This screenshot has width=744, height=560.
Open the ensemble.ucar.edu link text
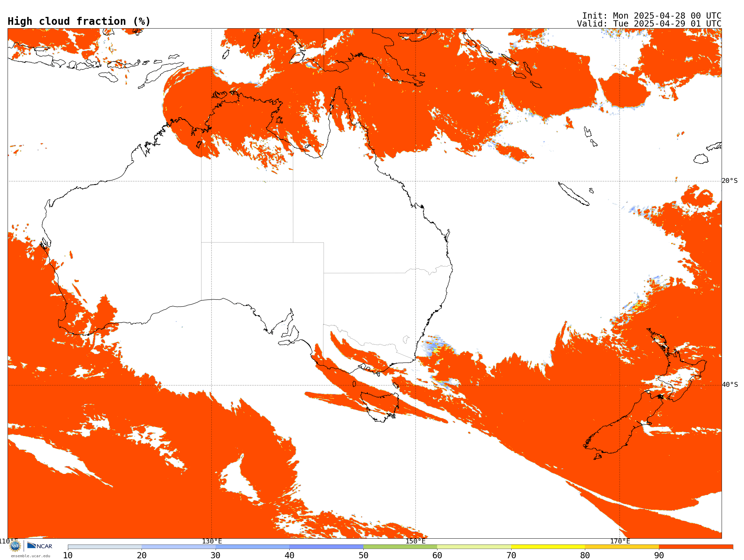click(30, 556)
